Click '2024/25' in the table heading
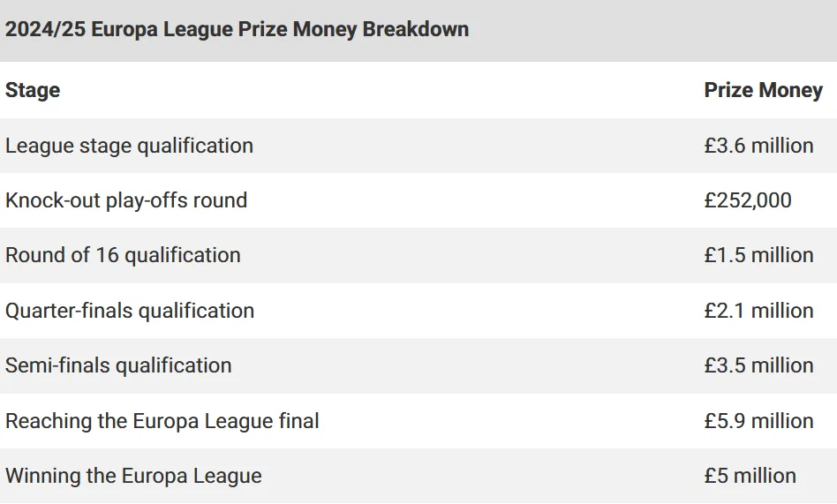 tap(45, 29)
